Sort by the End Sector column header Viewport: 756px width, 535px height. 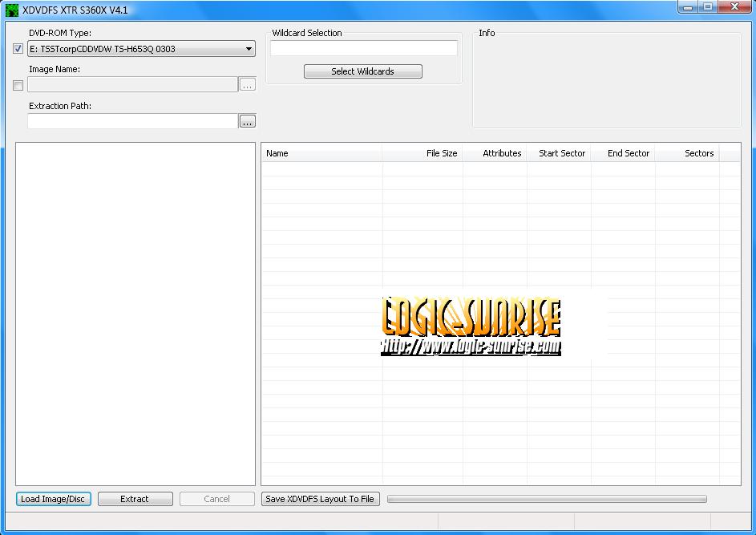click(622, 153)
